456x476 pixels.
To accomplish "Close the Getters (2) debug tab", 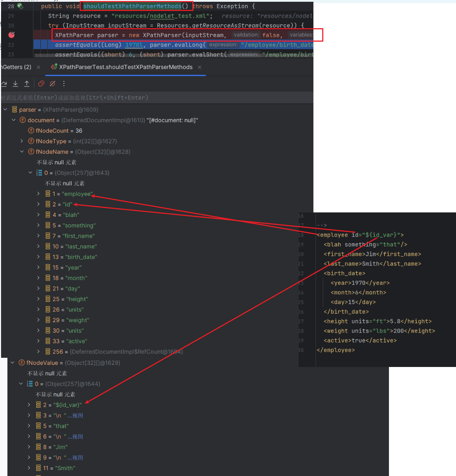I will (x=38, y=67).
